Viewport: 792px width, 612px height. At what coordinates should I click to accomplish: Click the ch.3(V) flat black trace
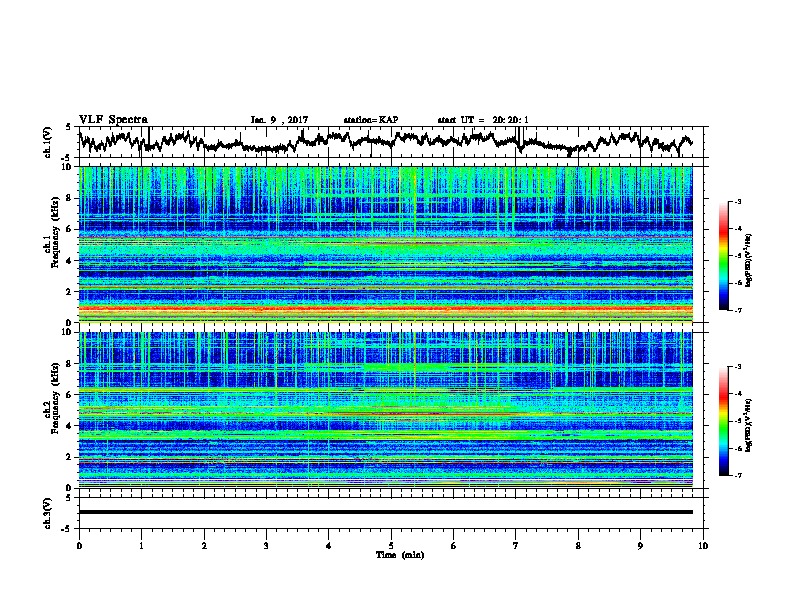(x=385, y=512)
